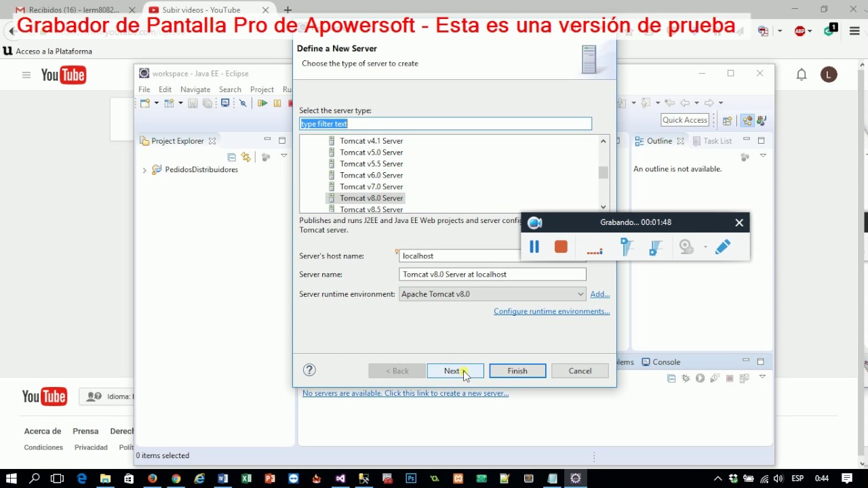Click the Save icon in Eclipse toolbar
Viewport: 868px width, 488px height.
[x=193, y=103]
